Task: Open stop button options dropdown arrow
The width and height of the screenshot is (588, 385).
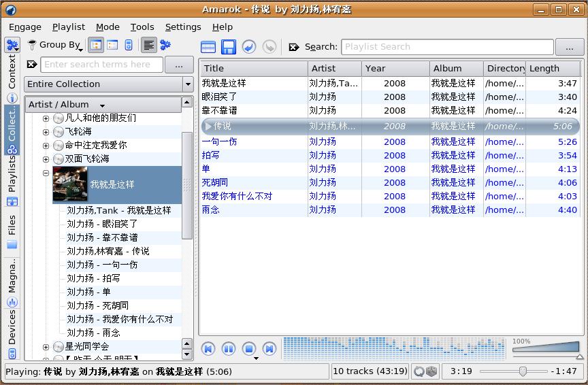Action: (256, 358)
